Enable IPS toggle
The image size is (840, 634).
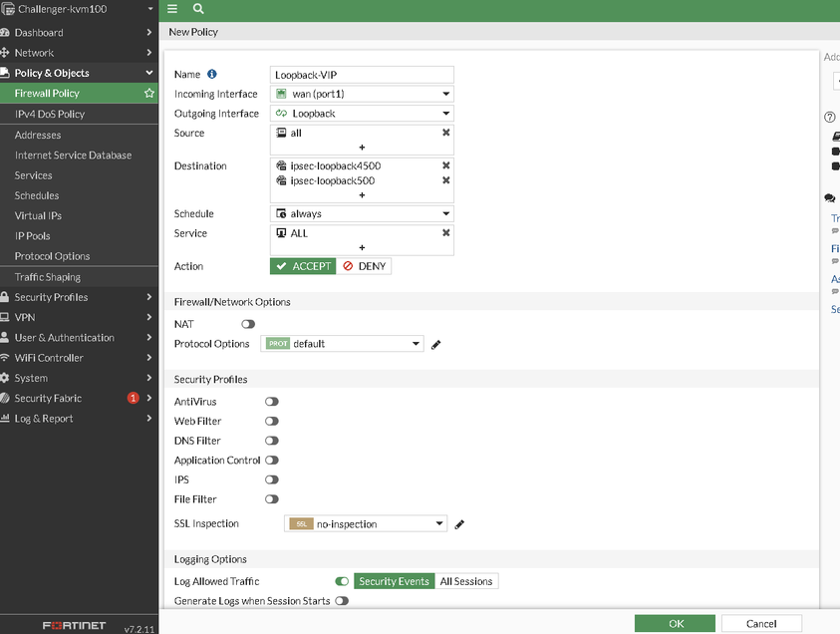272,479
